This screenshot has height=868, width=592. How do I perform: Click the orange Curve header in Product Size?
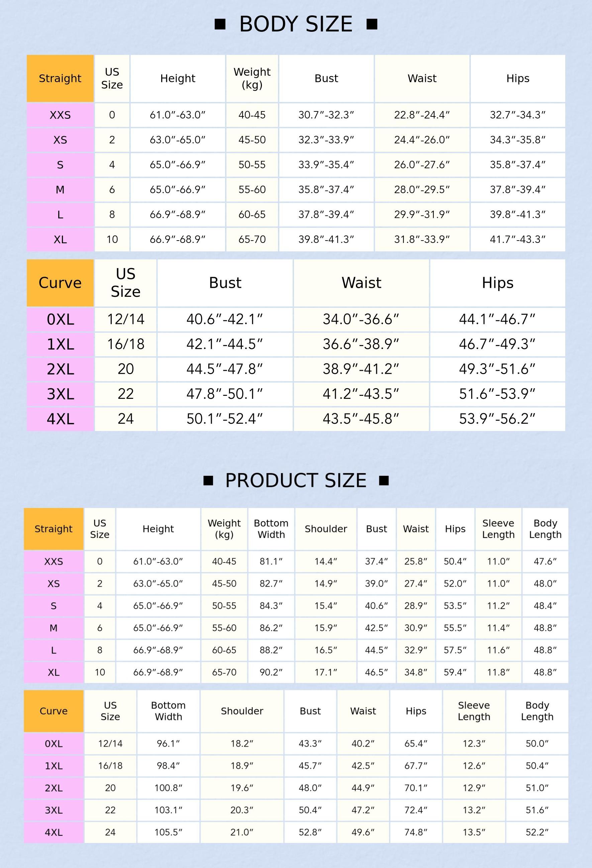click(54, 711)
